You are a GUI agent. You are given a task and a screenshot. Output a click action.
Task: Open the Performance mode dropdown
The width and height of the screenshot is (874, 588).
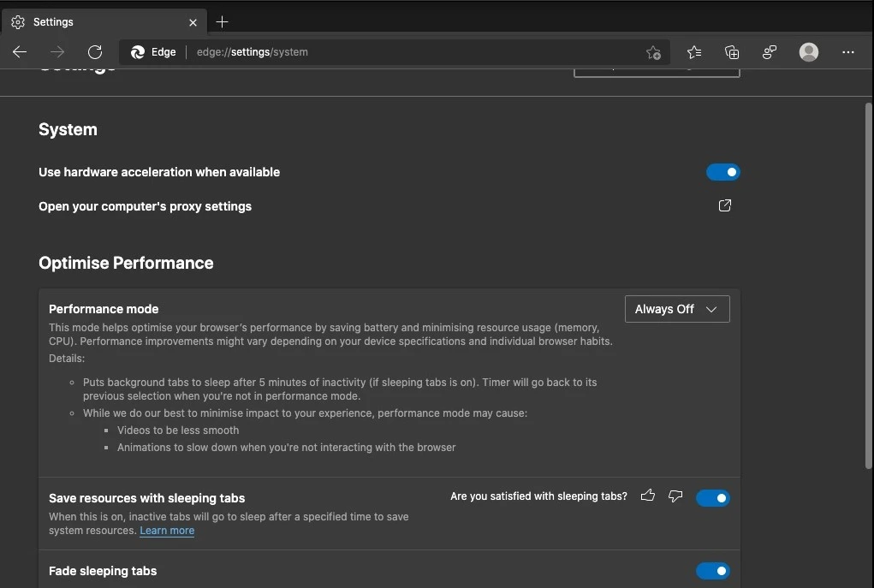(677, 309)
